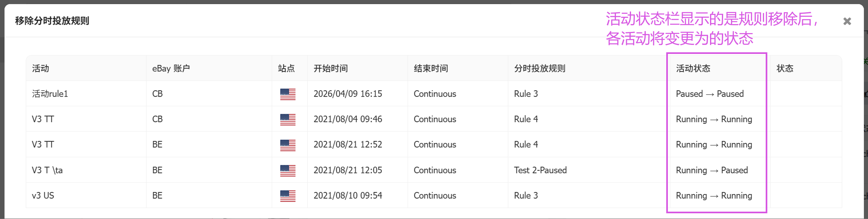Click the US flag in 活动rule1 row

(288, 94)
